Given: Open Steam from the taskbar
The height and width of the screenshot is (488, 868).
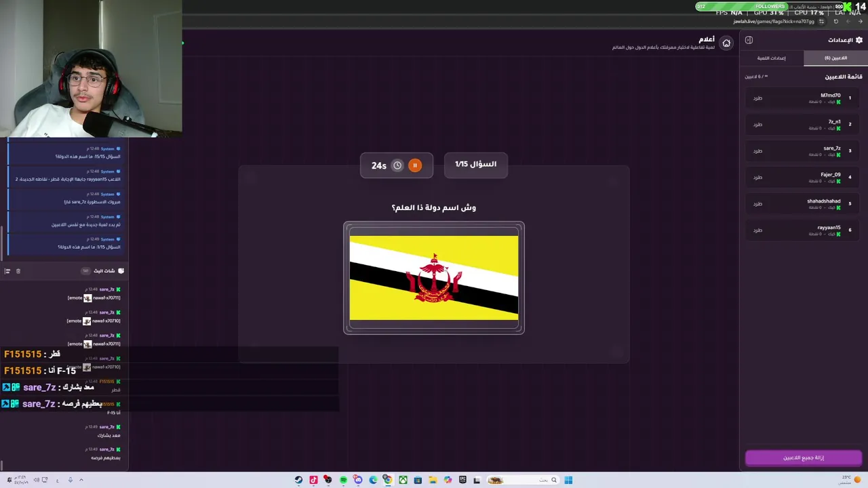Looking at the screenshot, I should click(298, 480).
